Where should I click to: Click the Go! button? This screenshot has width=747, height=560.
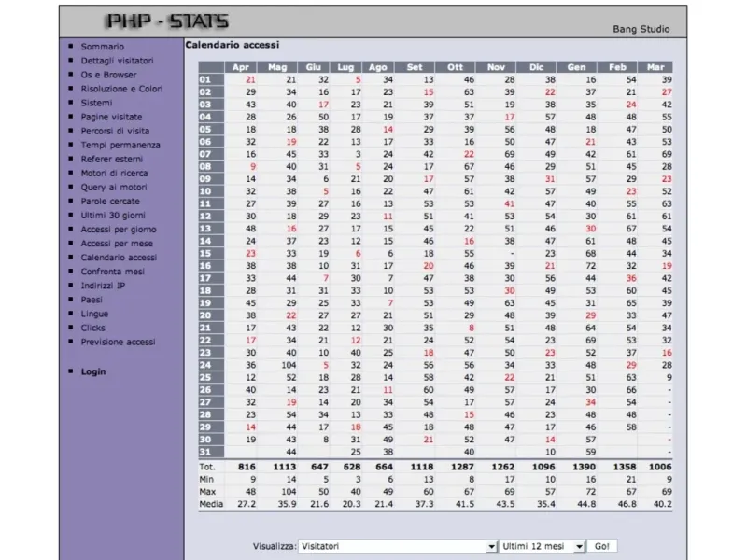tap(602, 546)
